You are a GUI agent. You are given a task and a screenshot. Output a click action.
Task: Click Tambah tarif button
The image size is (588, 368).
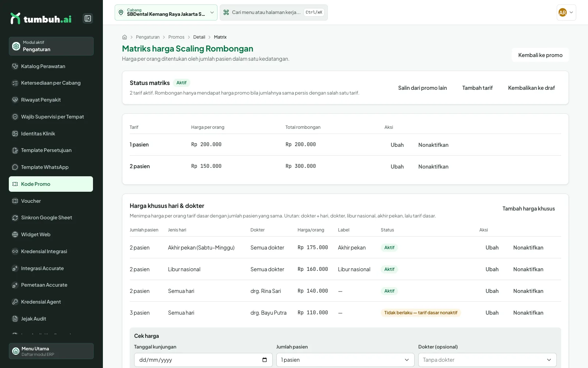(477, 88)
